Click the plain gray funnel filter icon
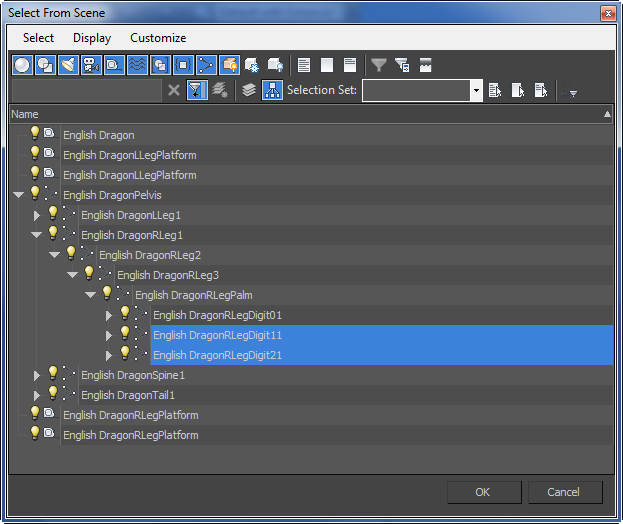The image size is (623, 524). click(x=379, y=65)
